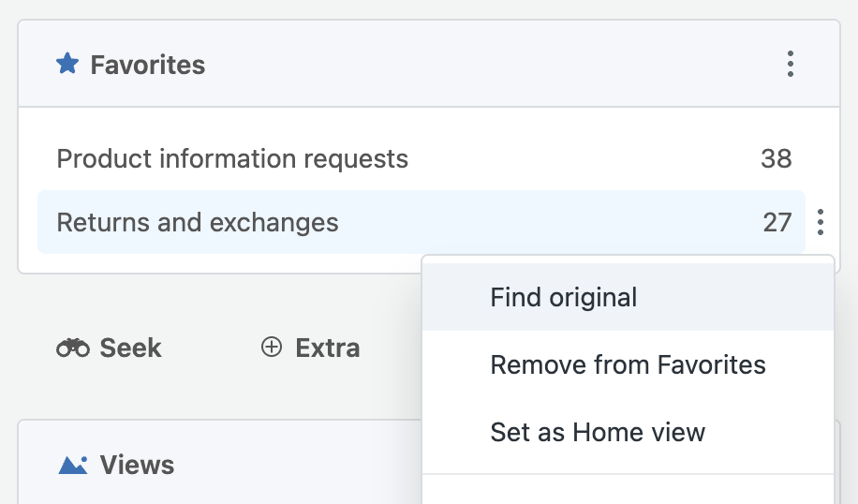This screenshot has width=858, height=504.
Task: Click the Views panel heading
Action: (137, 465)
